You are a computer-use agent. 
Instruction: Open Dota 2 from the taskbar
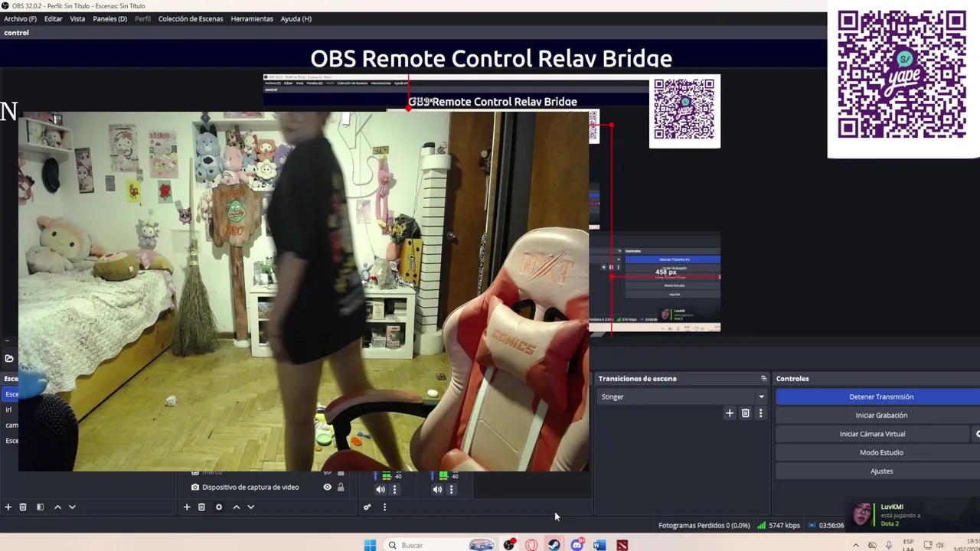[x=622, y=545]
